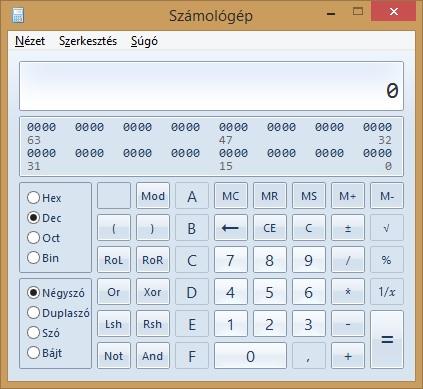
Task: Click the division slash button
Action: click(x=348, y=260)
